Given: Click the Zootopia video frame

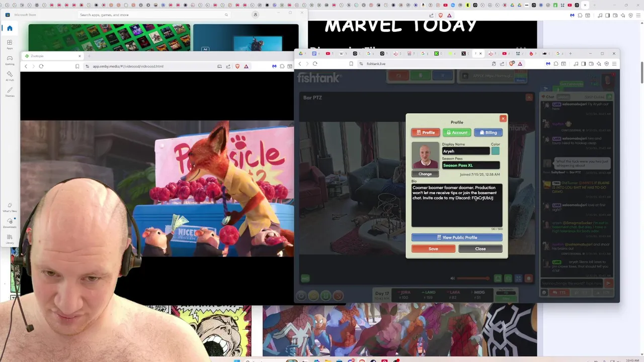Looking at the screenshot, I should [x=157, y=189].
